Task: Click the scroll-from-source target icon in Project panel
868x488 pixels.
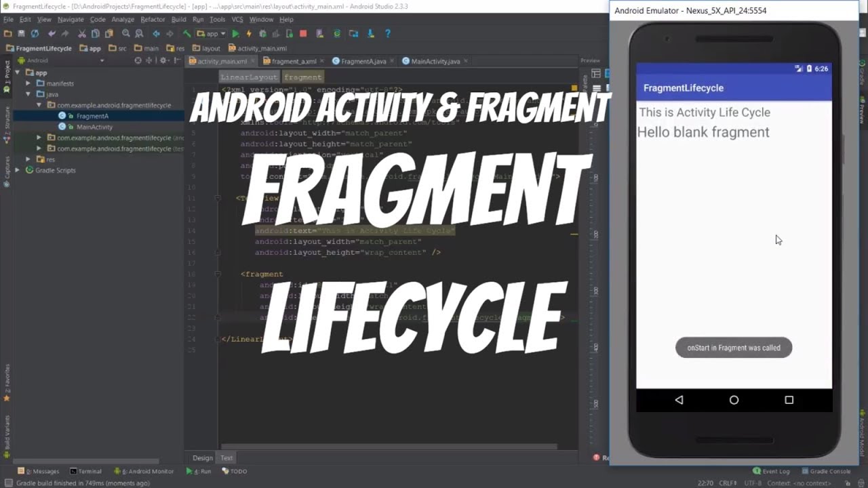Action: tap(138, 60)
